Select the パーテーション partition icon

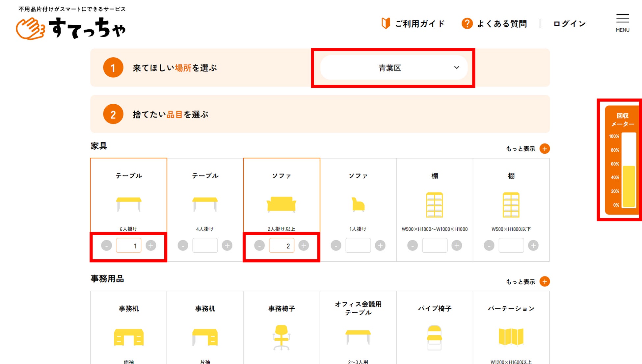[x=511, y=337]
